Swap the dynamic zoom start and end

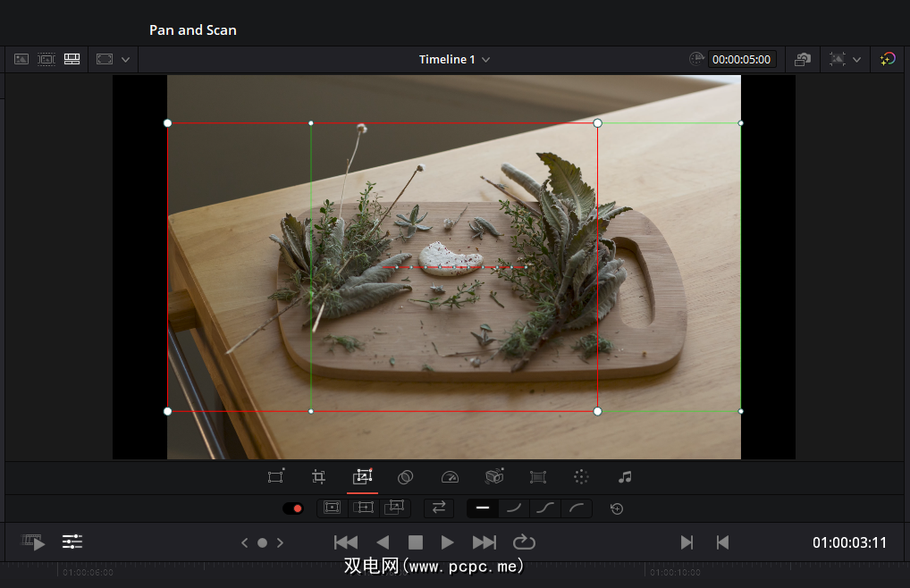(438, 508)
